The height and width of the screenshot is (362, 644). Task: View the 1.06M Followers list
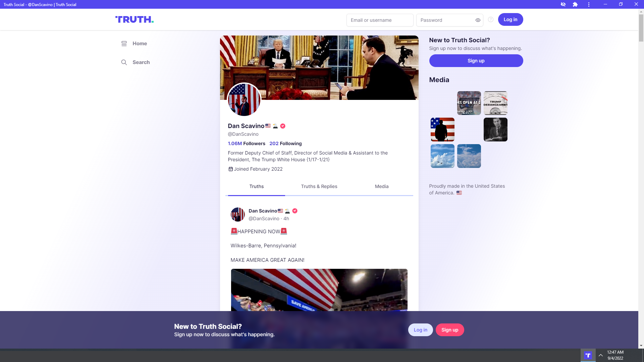(247, 143)
